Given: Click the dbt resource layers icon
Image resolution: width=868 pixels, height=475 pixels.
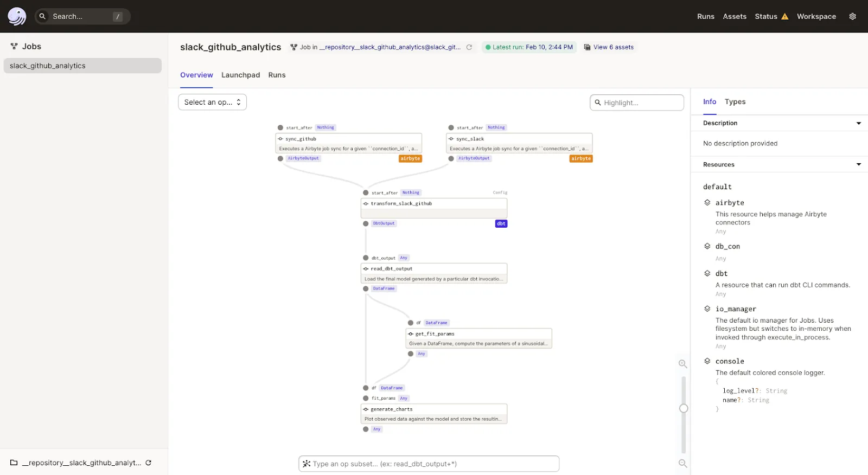Looking at the screenshot, I should 707,273.
